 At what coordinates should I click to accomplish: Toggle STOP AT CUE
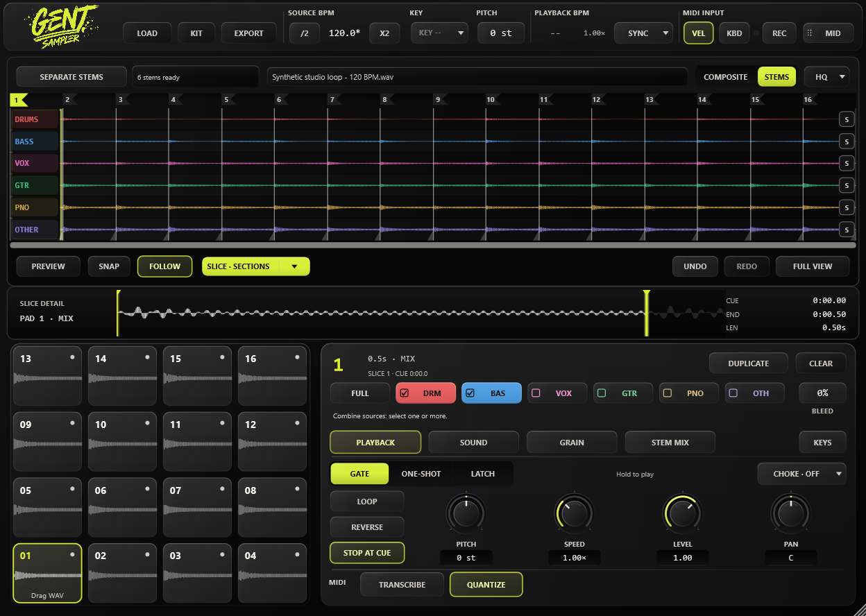pyautogui.click(x=367, y=553)
